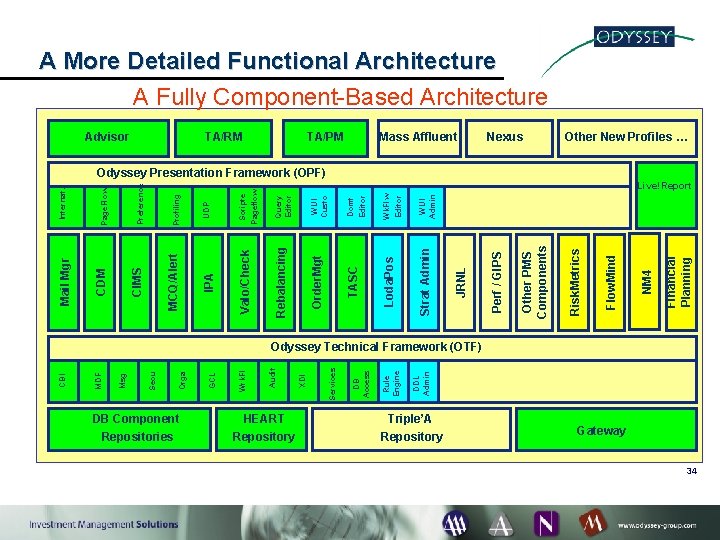This screenshot has width=720, height=540.
Task: Click the subtitle A Fully Component-Based Architecture
Action: tap(340, 96)
